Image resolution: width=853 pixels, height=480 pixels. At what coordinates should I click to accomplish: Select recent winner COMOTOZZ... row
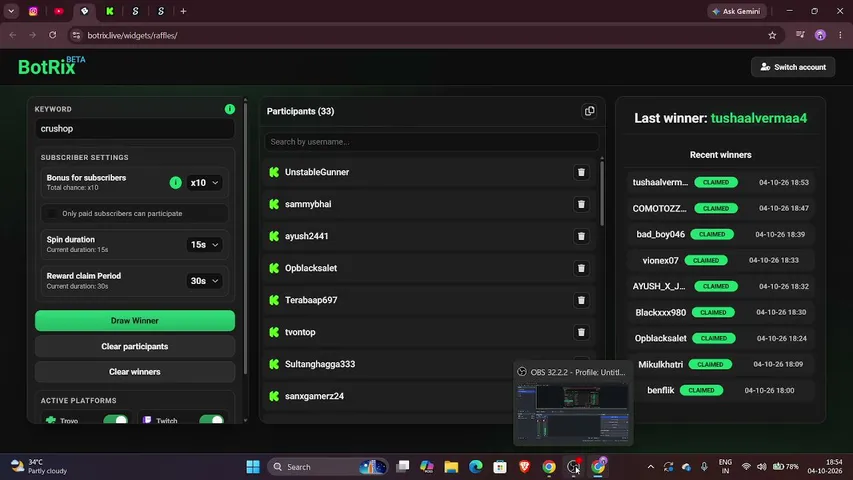[720, 208]
